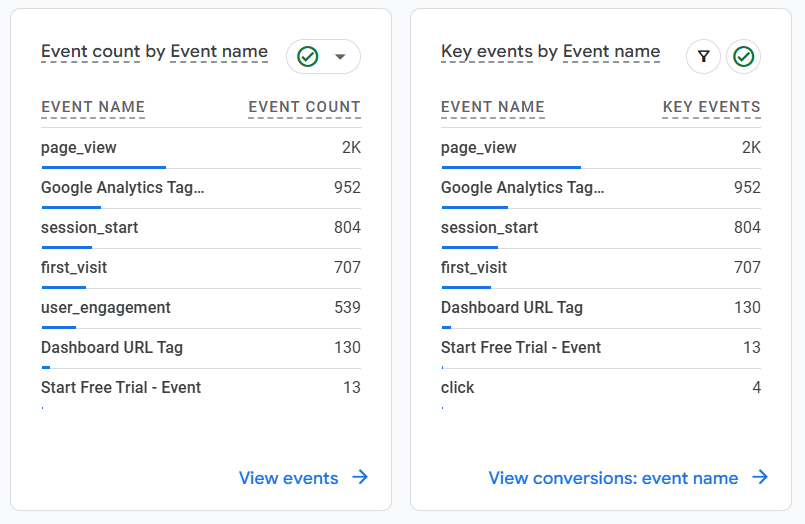Select session_start row in Event count card
Viewport: 805px width, 524px height.
(201, 228)
